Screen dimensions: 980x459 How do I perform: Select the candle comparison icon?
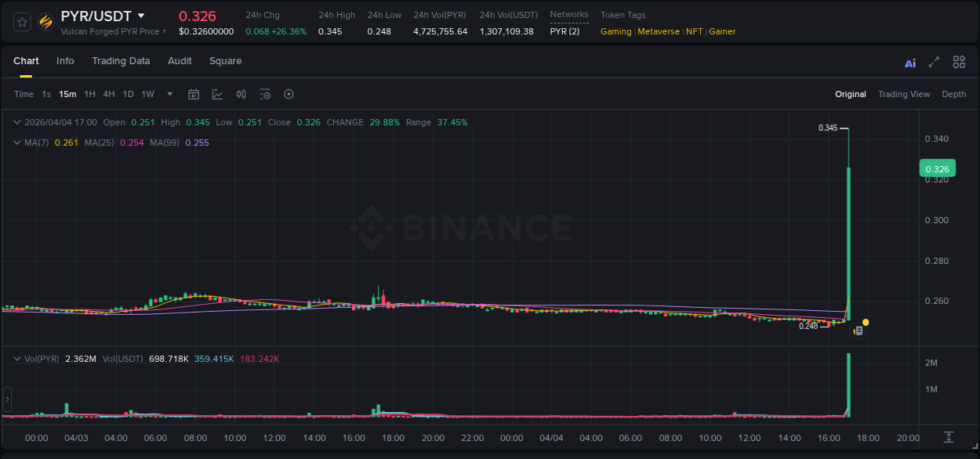[x=241, y=94]
